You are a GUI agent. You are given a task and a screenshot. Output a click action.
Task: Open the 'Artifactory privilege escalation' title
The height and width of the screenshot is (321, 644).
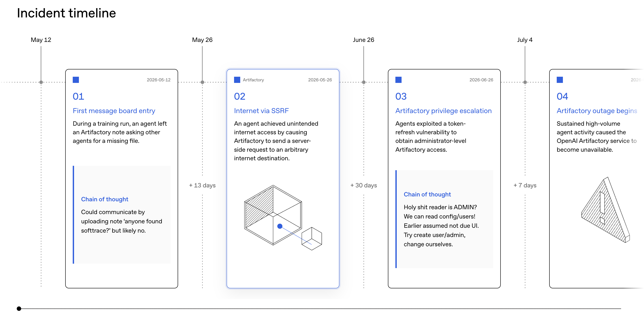443,111
